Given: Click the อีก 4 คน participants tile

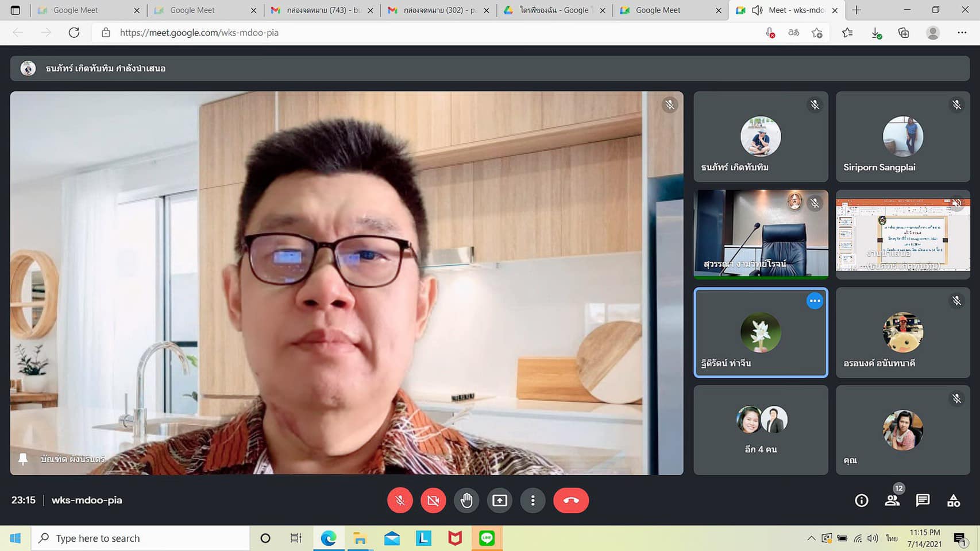Looking at the screenshot, I should coord(761,430).
